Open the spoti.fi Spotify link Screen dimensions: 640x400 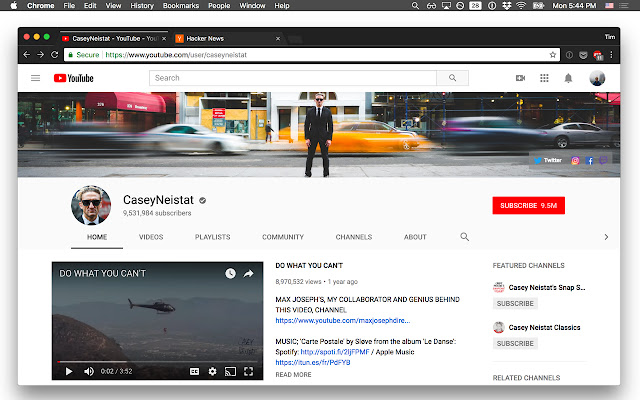[x=335, y=352]
